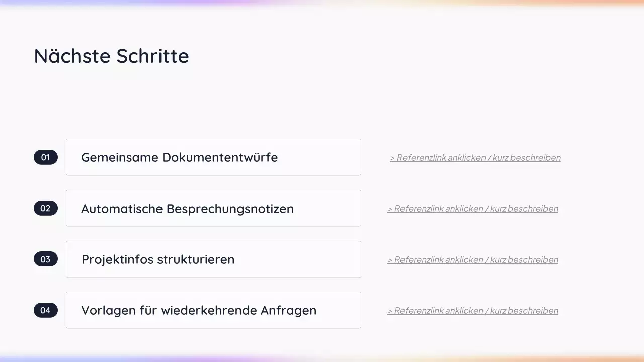Viewport: 644px width, 362px height.
Task: Select the badge beside Vorlagen für Anfragen
Action: pyautogui.click(x=45, y=310)
